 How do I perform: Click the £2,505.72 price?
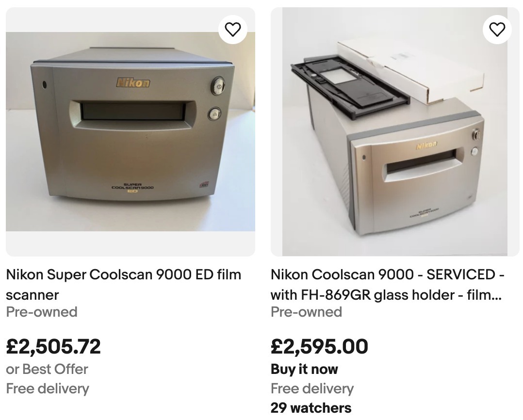53,346
